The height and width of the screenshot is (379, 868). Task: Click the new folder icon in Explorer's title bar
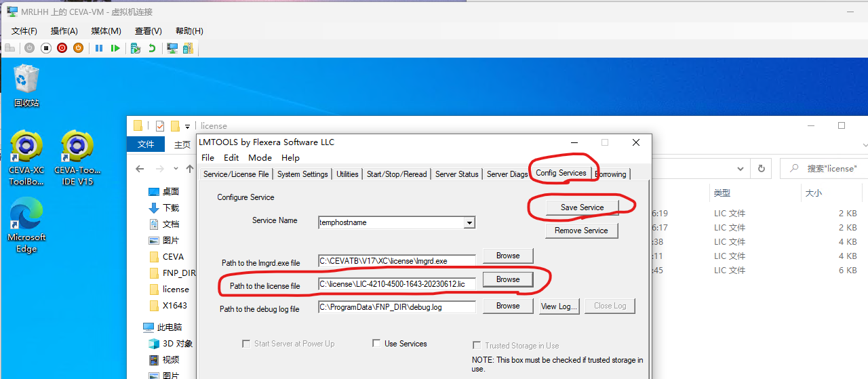pos(175,125)
